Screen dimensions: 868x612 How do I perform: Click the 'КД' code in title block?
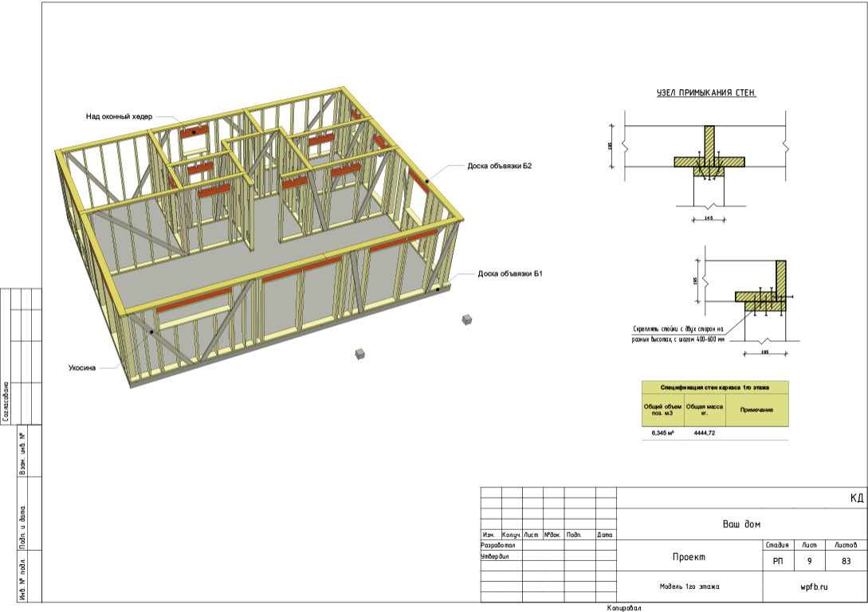point(857,498)
